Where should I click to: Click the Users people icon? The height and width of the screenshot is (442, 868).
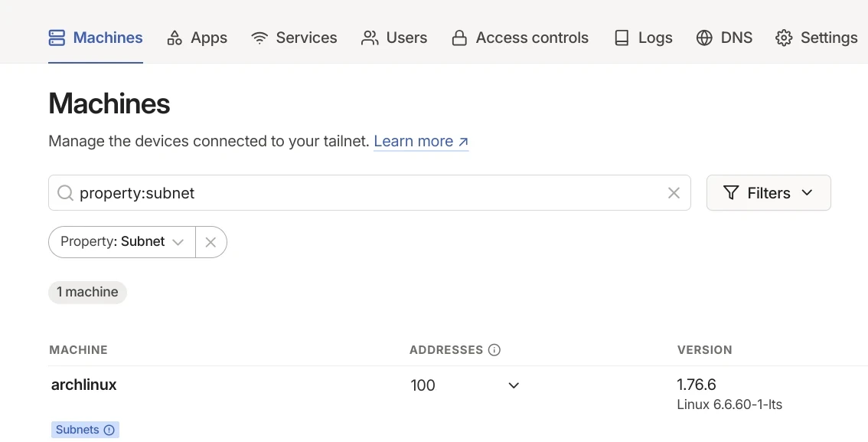click(x=370, y=38)
